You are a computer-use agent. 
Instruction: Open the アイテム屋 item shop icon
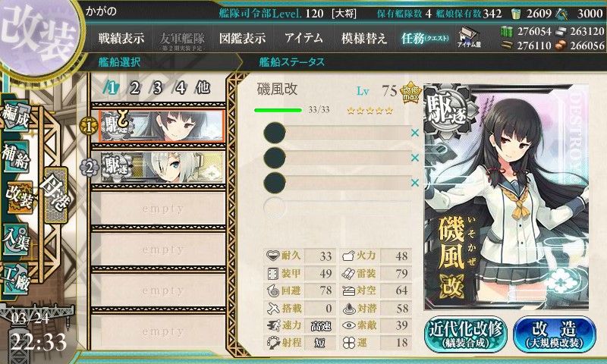469,38
